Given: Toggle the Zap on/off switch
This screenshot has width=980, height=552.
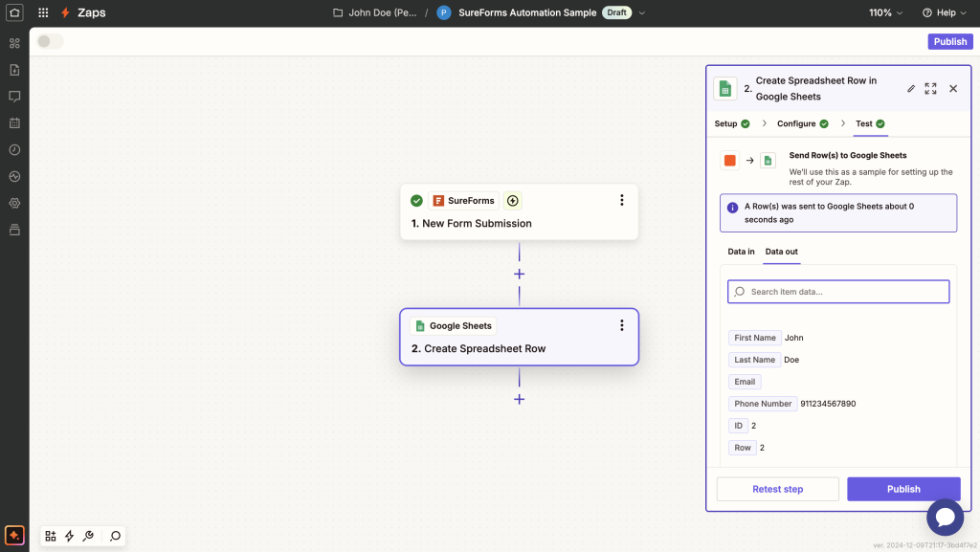Looking at the screenshot, I should point(50,41).
